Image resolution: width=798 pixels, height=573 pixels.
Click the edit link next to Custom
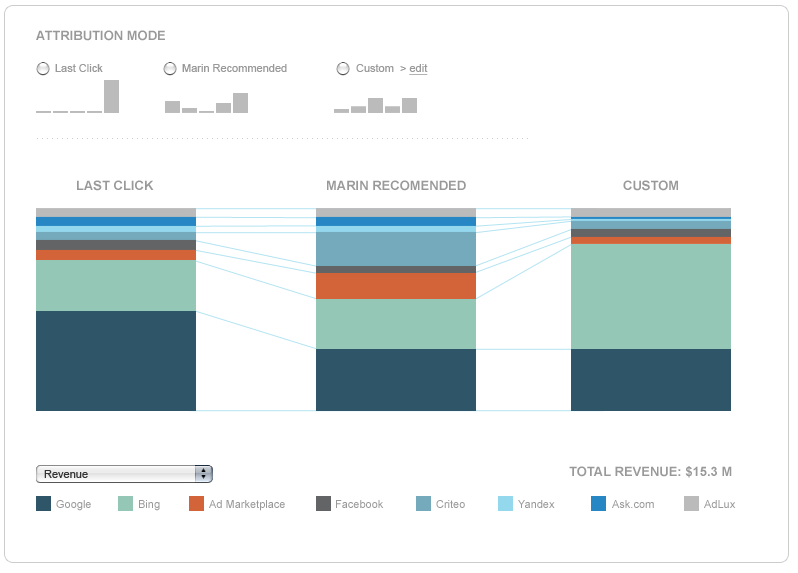coord(418,69)
